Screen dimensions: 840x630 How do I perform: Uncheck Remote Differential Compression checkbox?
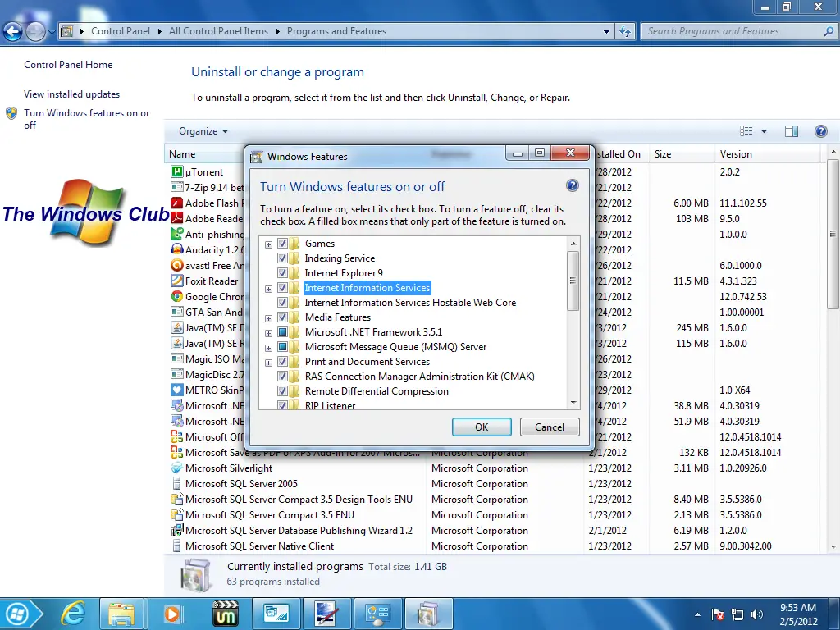(282, 391)
